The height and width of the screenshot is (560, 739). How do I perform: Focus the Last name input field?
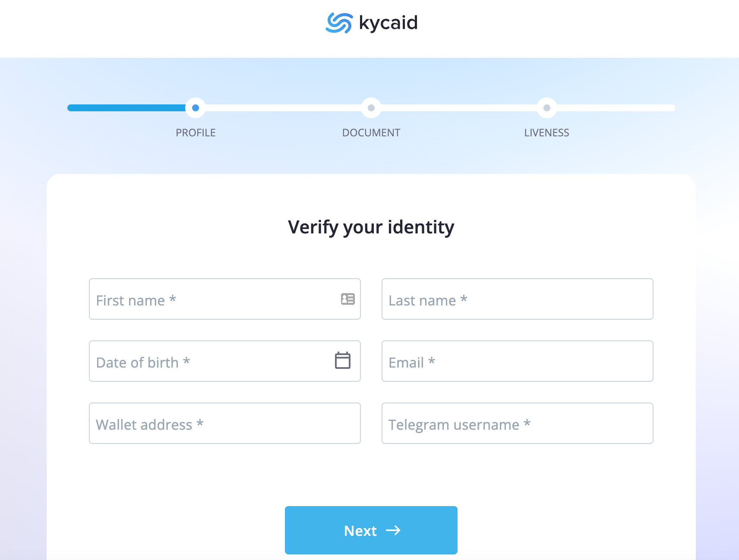tap(517, 299)
